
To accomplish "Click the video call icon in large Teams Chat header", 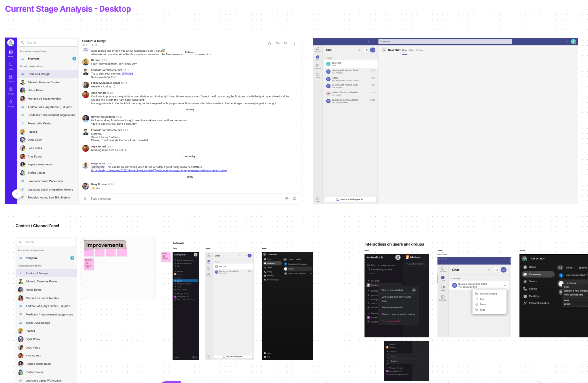I will [x=366, y=50].
